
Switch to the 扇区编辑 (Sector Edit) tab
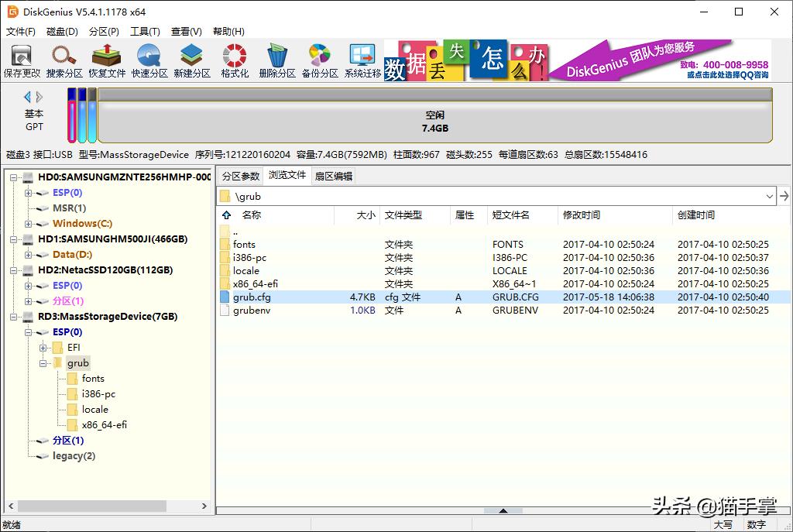(335, 176)
